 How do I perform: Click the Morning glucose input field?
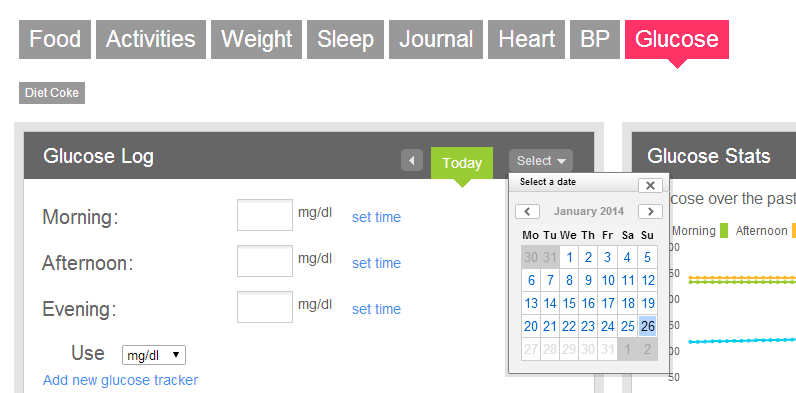tap(265, 215)
